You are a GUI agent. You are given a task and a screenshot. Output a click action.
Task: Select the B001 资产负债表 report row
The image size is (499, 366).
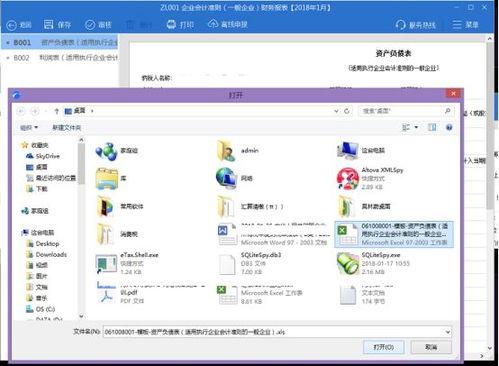click(60, 42)
